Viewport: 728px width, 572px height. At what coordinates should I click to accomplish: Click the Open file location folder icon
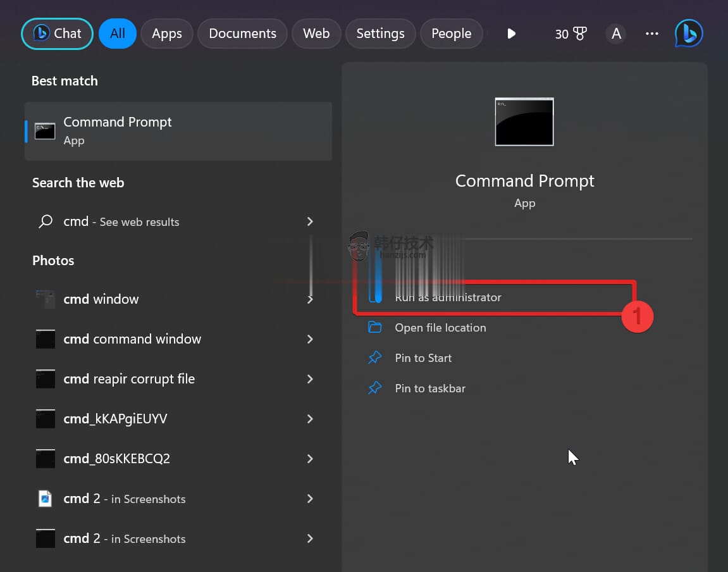pyautogui.click(x=375, y=328)
